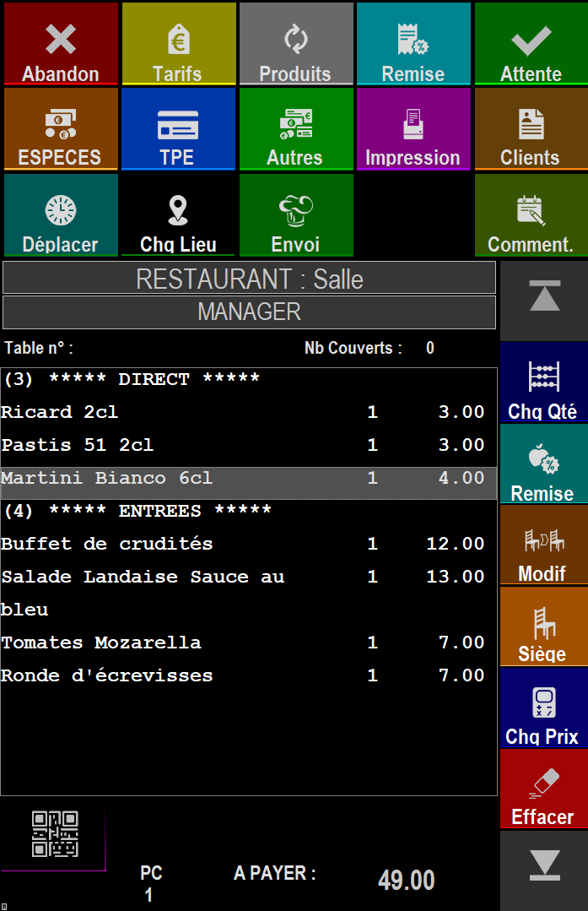Open the Produits refresh button
Screen dimensions: 588x911
pyautogui.click(x=296, y=44)
